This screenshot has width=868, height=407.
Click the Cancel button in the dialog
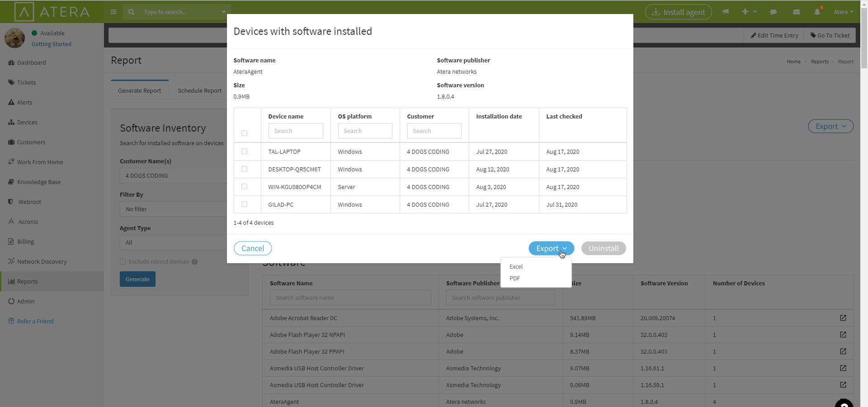[253, 248]
